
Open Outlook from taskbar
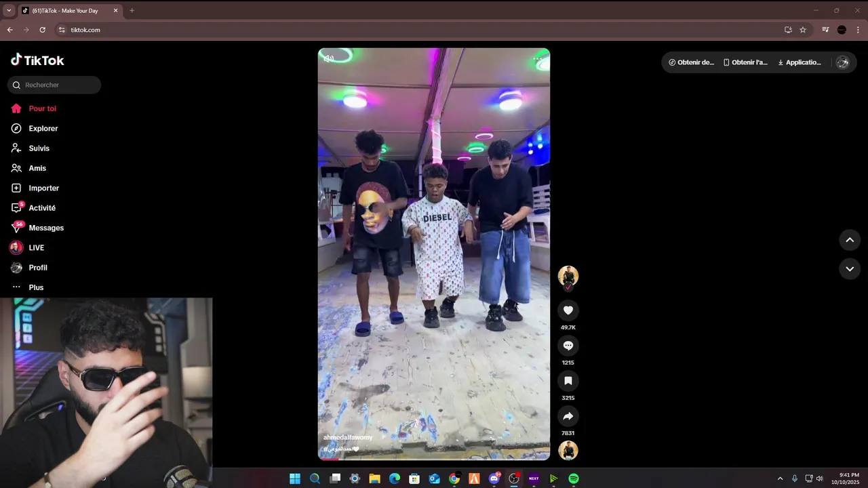[x=435, y=479]
